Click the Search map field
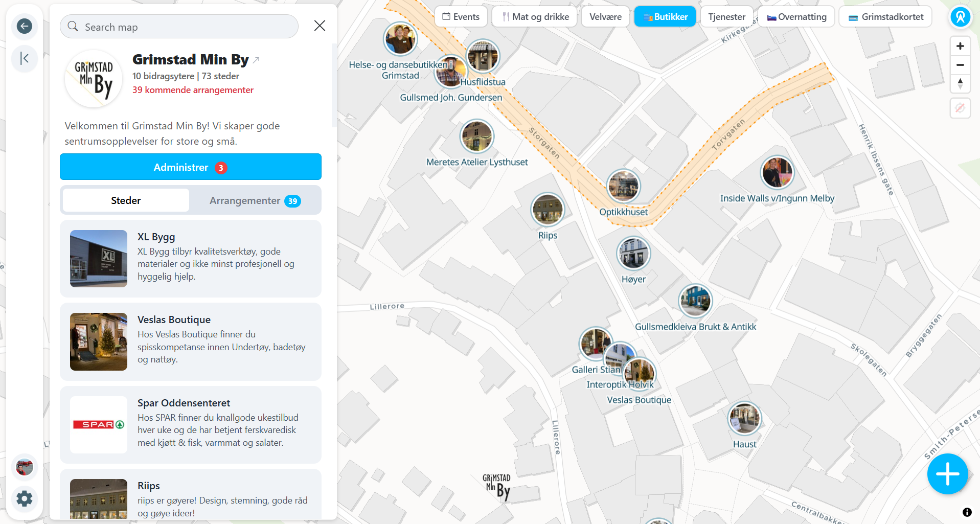This screenshot has height=524, width=980. pyautogui.click(x=179, y=27)
